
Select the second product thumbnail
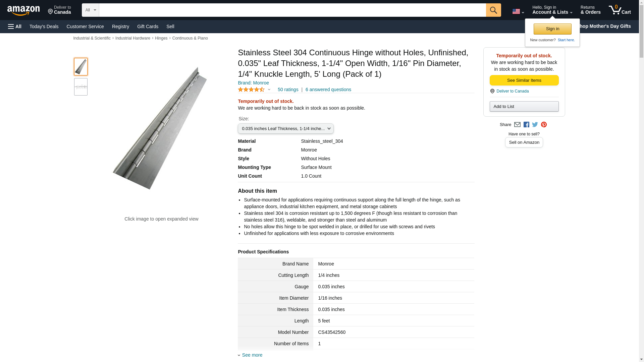(x=81, y=87)
